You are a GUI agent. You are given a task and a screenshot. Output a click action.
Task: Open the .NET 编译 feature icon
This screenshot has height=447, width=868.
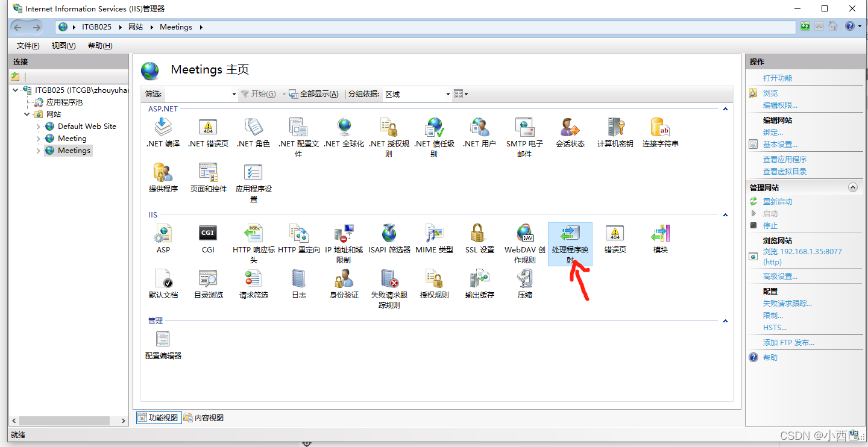(x=163, y=133)
